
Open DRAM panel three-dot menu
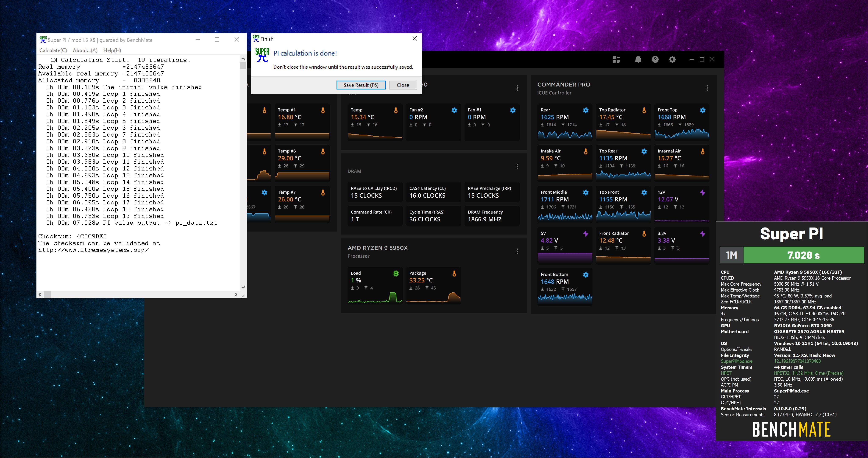coord(517,167)
